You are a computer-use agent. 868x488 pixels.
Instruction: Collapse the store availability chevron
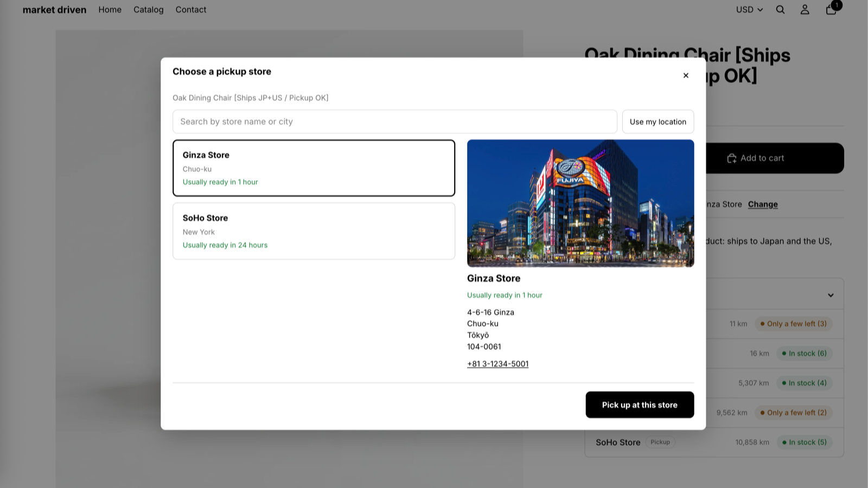coord(831,296)
